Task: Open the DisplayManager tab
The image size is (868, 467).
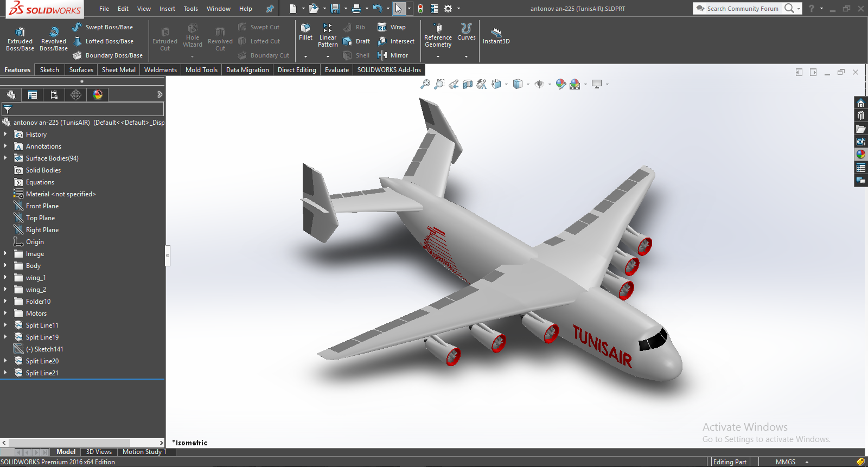Action: coord(98,95)
